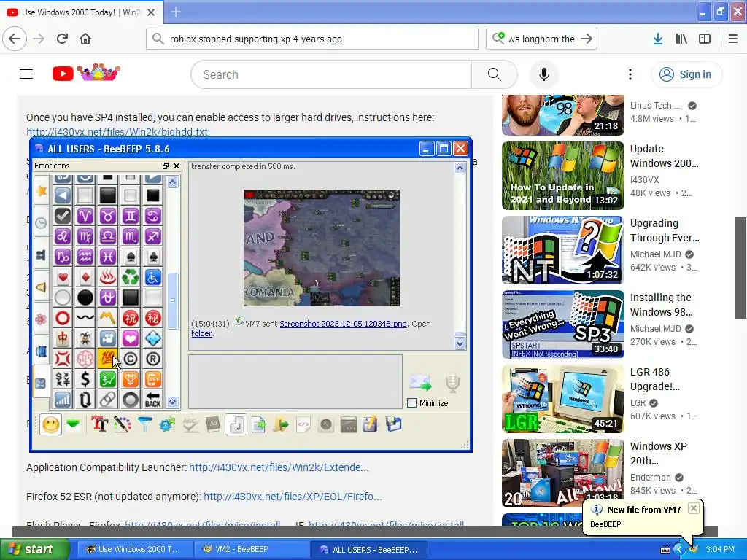Open YouTube hamburger guide menu

click(26, 74)
